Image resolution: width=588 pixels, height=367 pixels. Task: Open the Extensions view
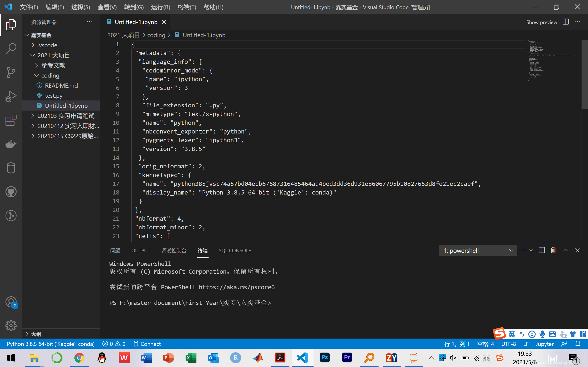coord(11,120)
